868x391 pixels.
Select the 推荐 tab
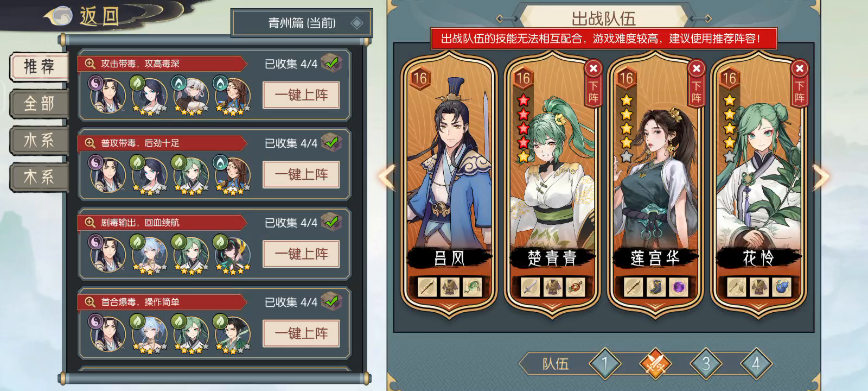tap(39, 67)
